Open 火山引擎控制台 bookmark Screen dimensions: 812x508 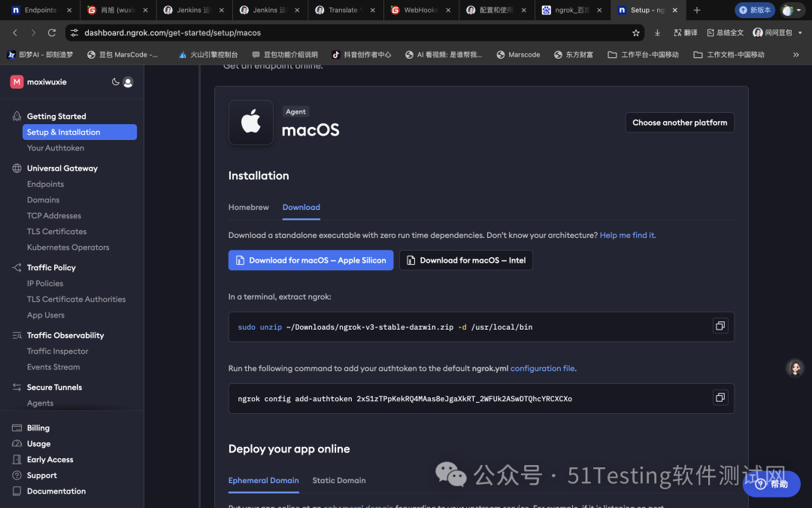[x=208, y=54]
